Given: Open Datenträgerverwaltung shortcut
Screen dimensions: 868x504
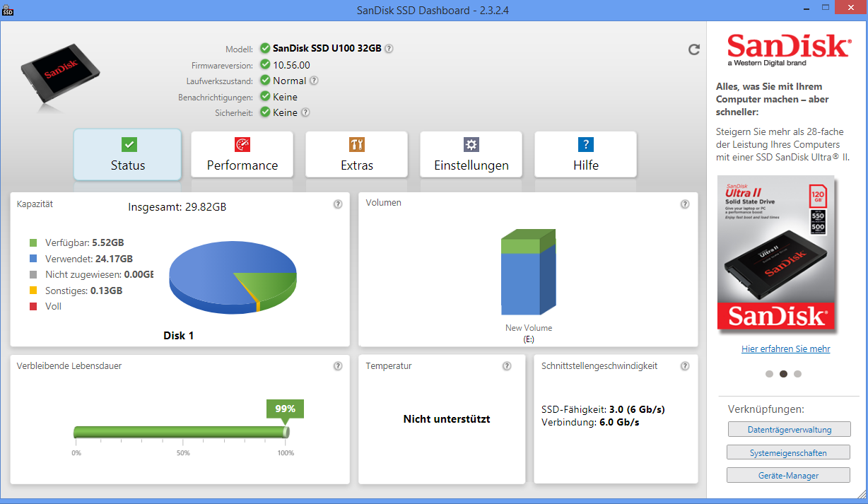Looking at the screenshot, I should (790, 429).
